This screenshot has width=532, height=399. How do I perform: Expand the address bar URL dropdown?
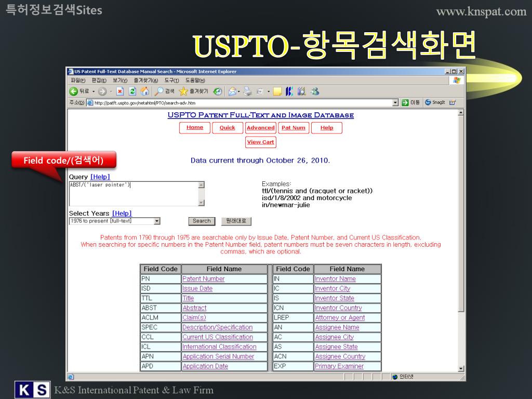coord(395,102)
